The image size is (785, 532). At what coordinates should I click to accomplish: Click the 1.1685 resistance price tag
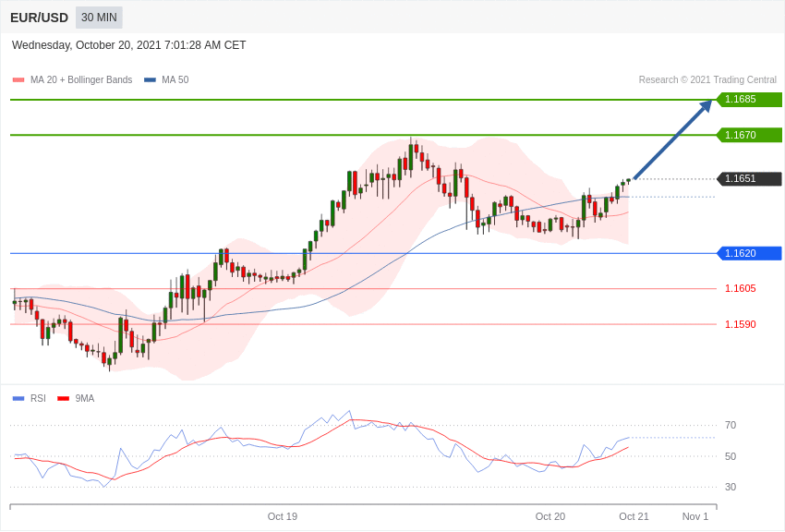(x=749, y=99)
